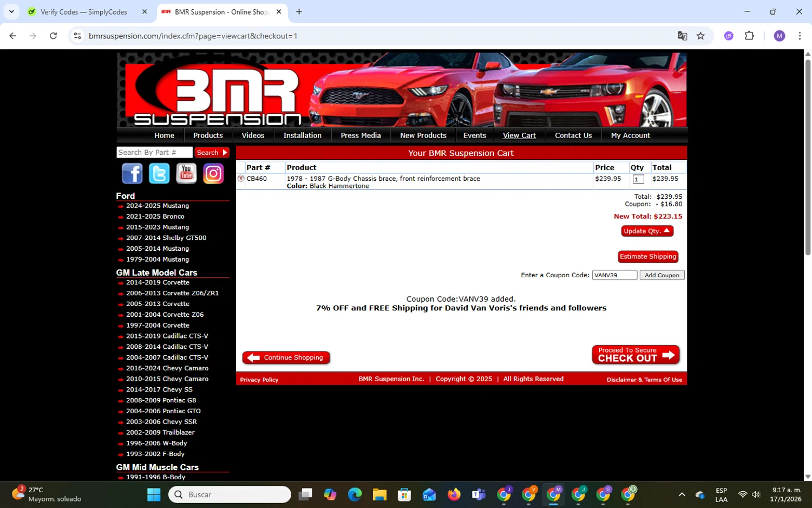Open Chrome's three-dot menu
Screen dimensions: 812x508
(x=800, y=36)
